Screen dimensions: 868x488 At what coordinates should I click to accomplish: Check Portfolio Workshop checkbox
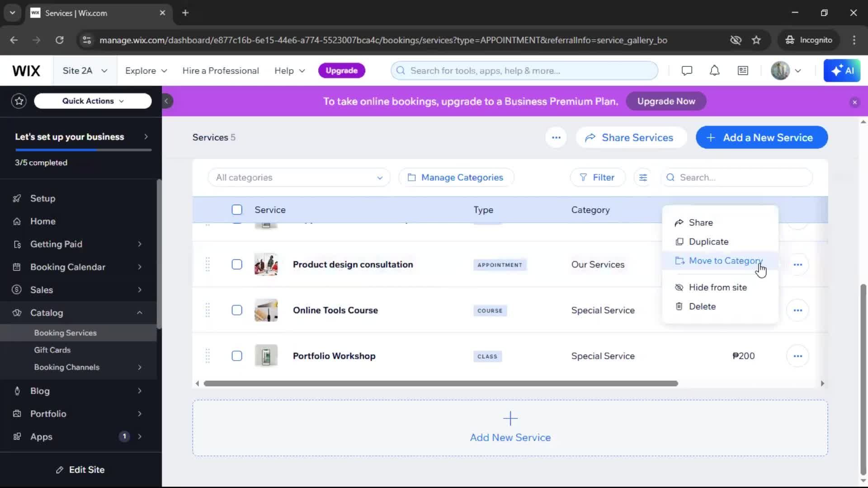(237, 356)
